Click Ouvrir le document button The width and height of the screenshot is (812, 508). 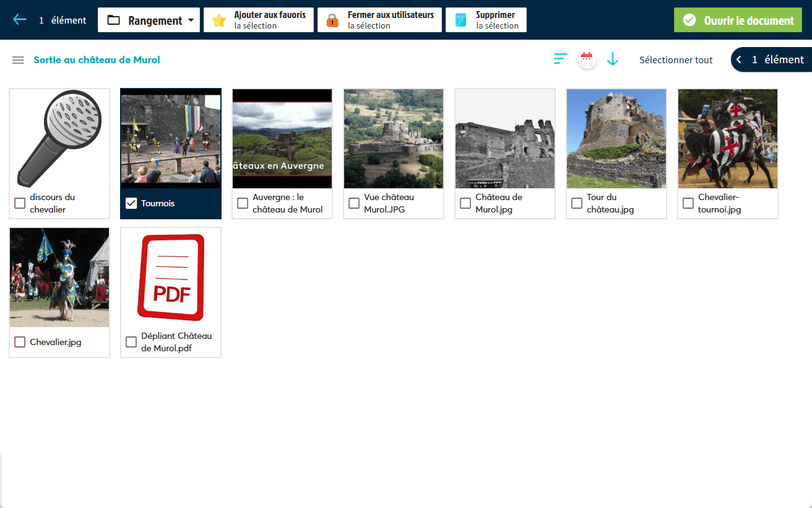[738, 20]
